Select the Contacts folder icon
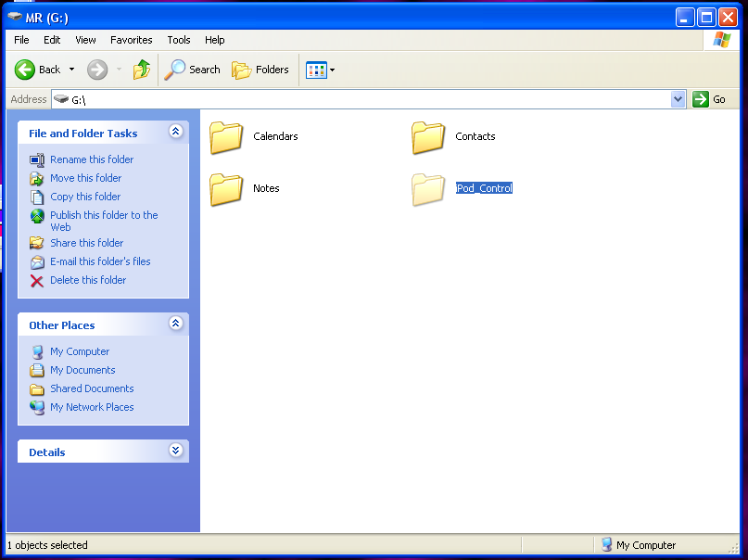 click(x=428, y=137)
